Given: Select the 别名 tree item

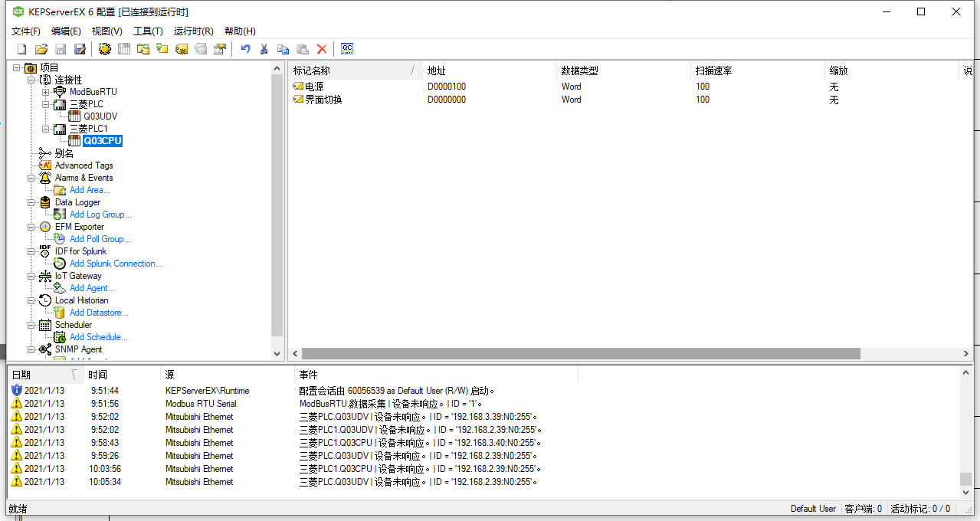Looking at the screenshot, I should 64,153.
